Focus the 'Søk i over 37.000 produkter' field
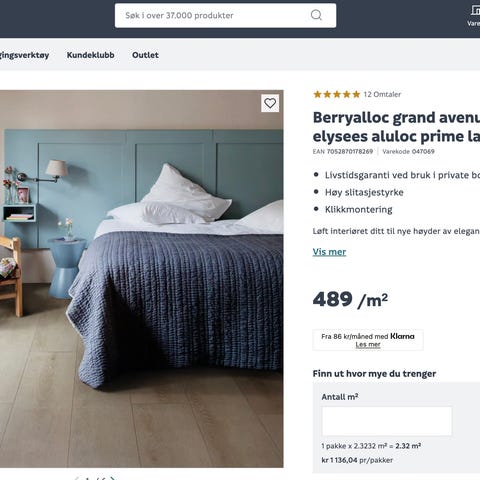 pyautogui.click(x=225, y=15)
